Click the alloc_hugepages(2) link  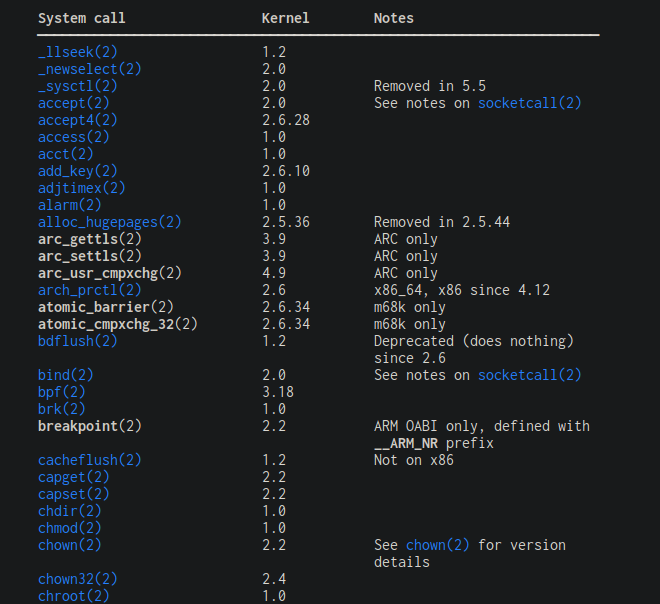tap(110, 222)
